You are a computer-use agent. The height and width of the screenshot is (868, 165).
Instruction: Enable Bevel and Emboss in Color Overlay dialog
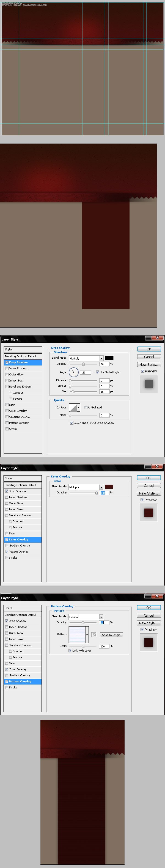point(6,515)
